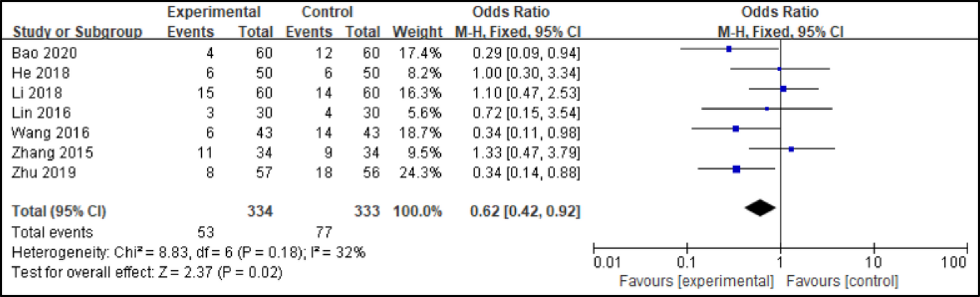The height and width of the screenshot is (297, 980).
Task: Click the 0.01 tick label on axis
Action: (x=607, y=262)
